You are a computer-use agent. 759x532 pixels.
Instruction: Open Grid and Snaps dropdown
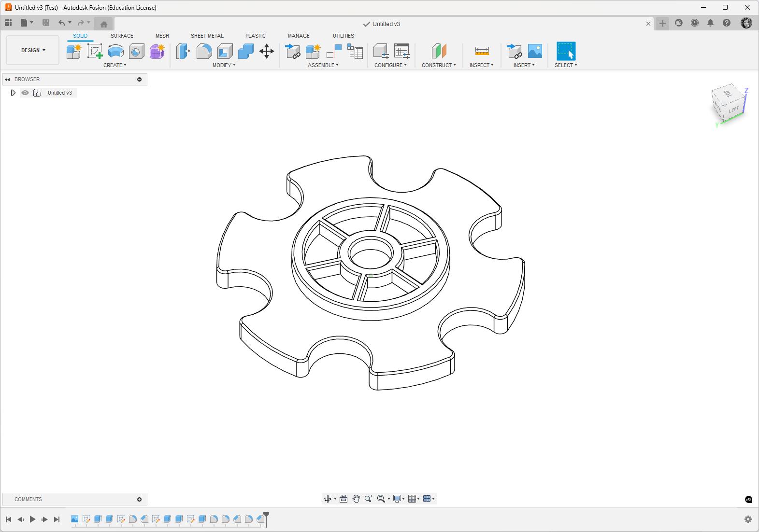point(414,499)
